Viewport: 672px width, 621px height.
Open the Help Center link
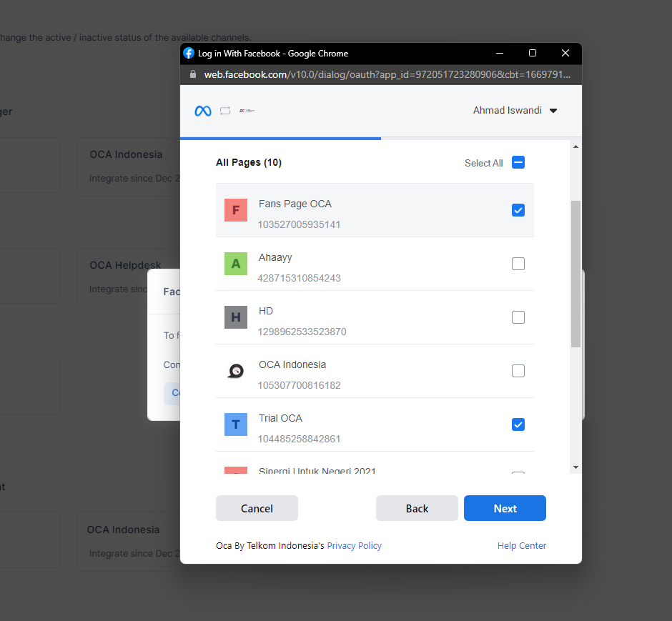pos(522,546)
